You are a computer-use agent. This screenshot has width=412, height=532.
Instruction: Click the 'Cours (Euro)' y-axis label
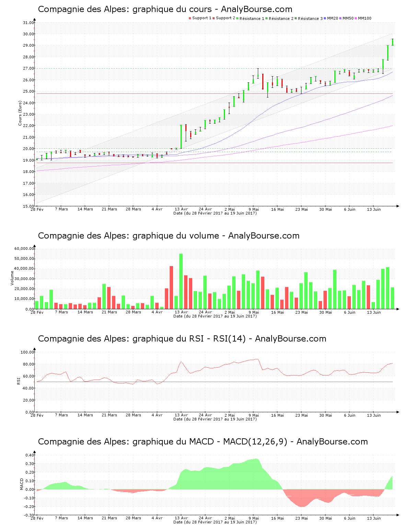point(20,113)
